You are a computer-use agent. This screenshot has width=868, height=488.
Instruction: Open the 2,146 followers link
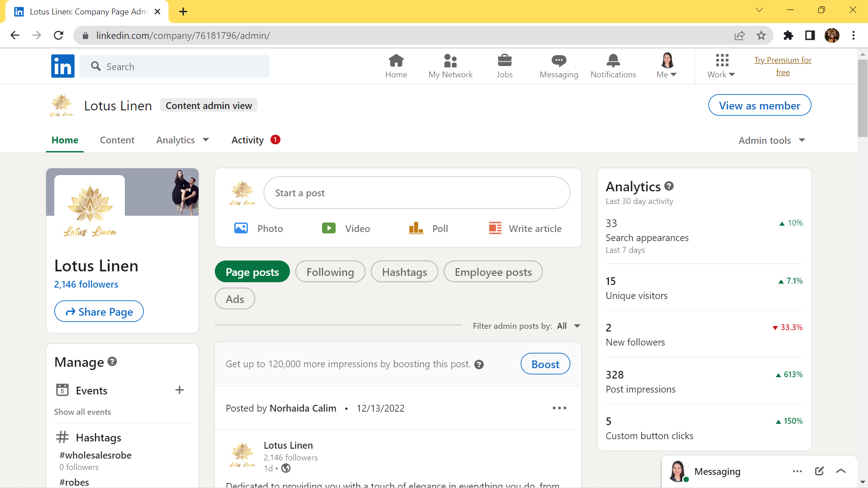click(86, 284)
